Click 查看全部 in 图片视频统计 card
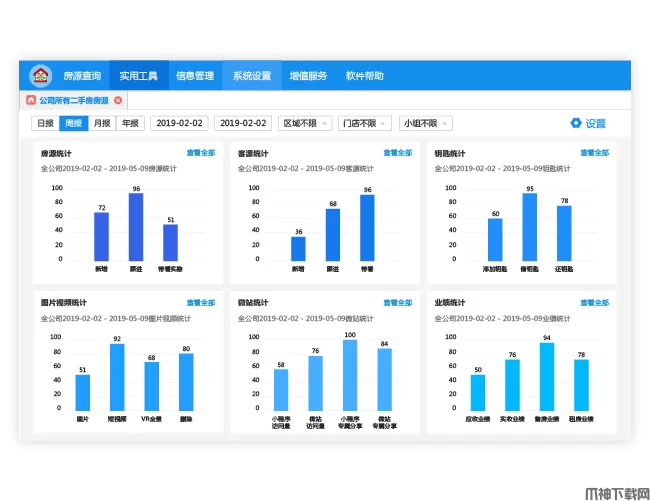The width and height of the screenshot is (650, 501). 201,303
